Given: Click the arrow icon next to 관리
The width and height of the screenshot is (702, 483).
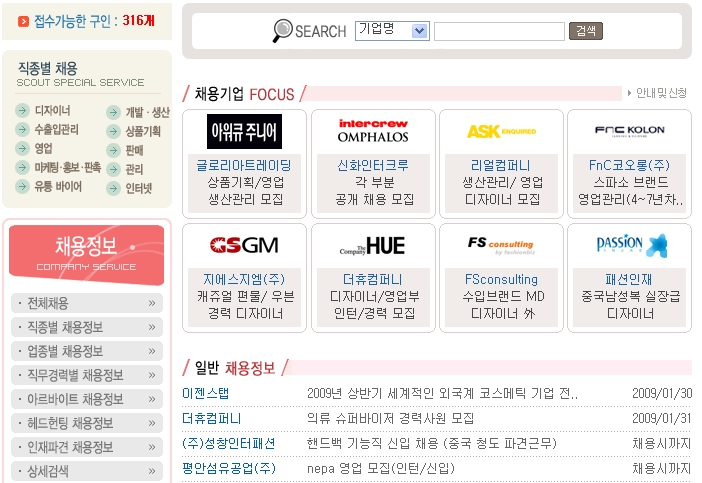Looking at the screenshot, I should (113, 169).
